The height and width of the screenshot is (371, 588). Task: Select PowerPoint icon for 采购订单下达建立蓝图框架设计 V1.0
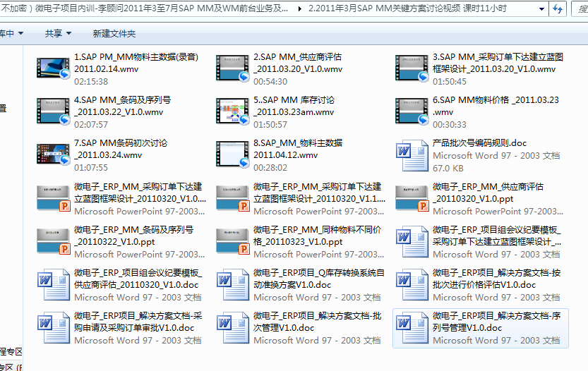pyautogui.click(x=53, y=198)
